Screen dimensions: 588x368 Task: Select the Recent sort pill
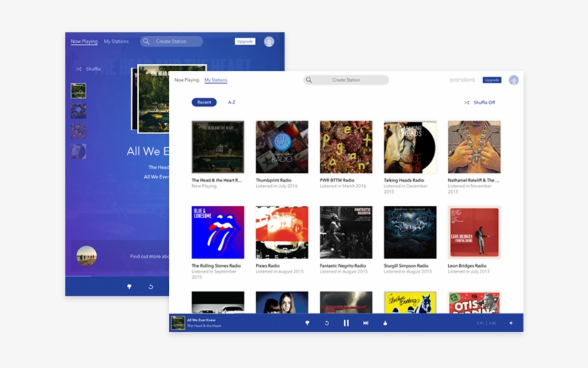pyautogui.click(x=204, y=102)
